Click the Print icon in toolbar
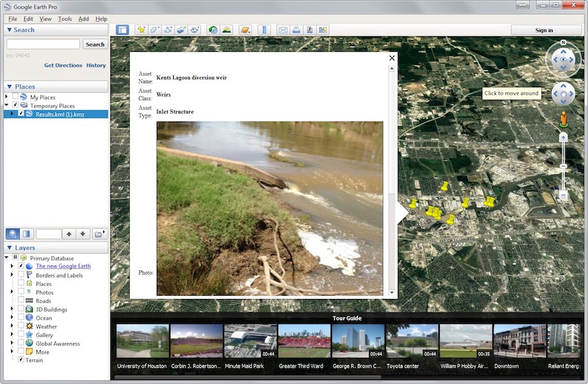This screenshot has height=384, width=588. 296,30
